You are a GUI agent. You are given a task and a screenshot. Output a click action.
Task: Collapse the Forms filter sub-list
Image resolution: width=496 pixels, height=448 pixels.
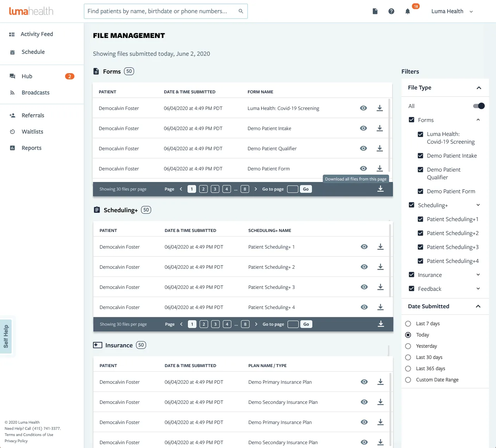478,120
